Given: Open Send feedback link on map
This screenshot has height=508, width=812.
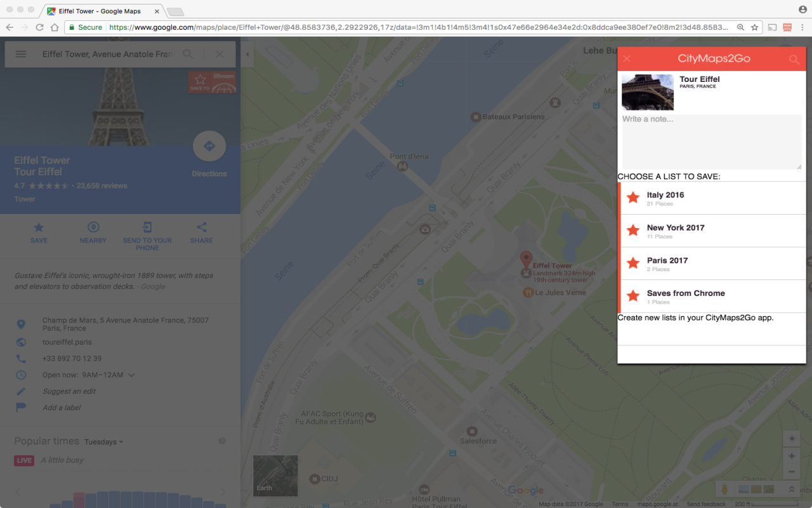Looking at the screenshot, I should point(706,504).
